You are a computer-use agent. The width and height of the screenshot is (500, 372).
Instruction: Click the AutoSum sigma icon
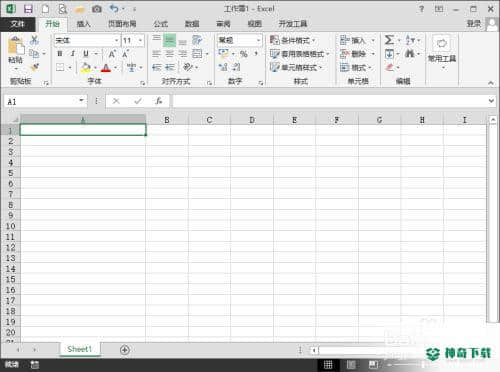pyautogui.click(x=389, y=40)
